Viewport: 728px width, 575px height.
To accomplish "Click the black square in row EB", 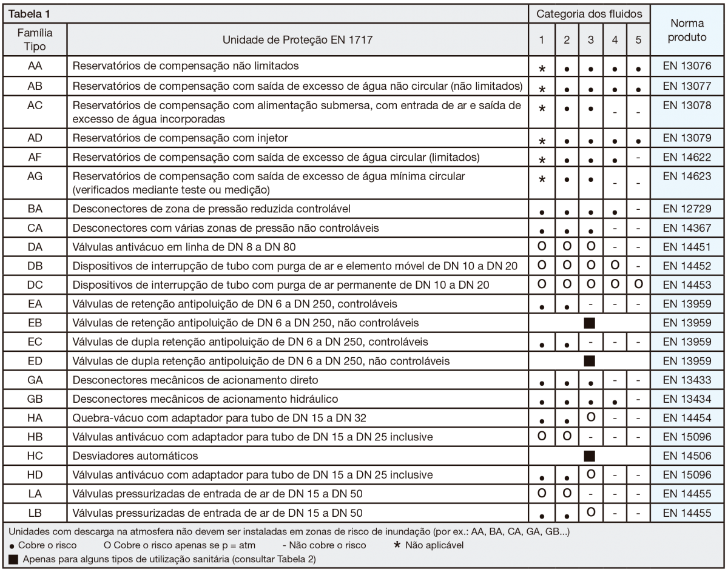I will pos(589,322).
